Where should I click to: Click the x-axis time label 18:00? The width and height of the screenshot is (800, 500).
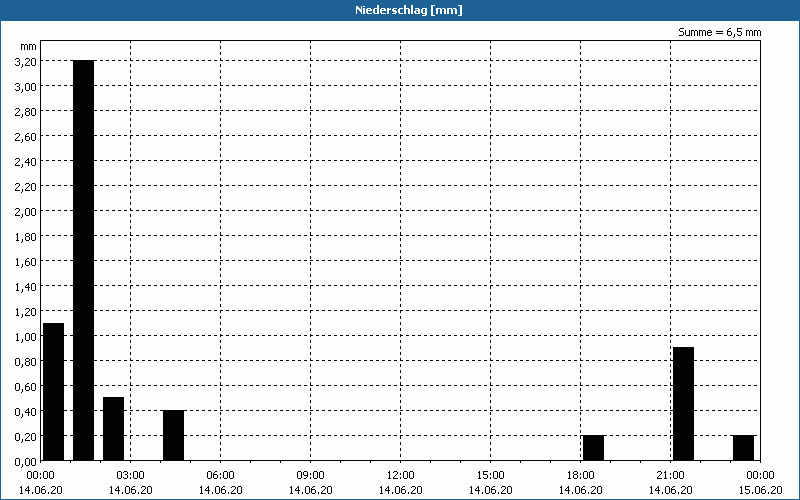tap(581, 476)
